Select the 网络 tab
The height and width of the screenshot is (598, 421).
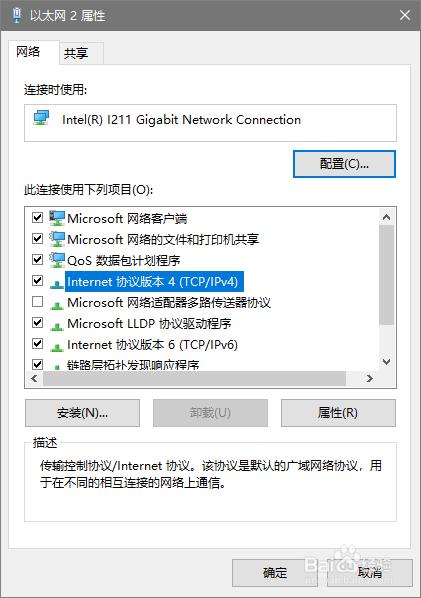[x=28, y=51]
